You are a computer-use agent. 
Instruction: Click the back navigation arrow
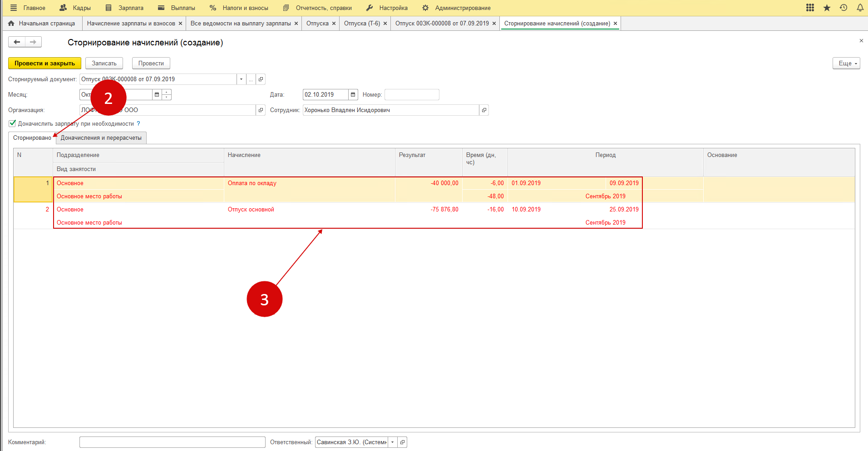point(17,42)
